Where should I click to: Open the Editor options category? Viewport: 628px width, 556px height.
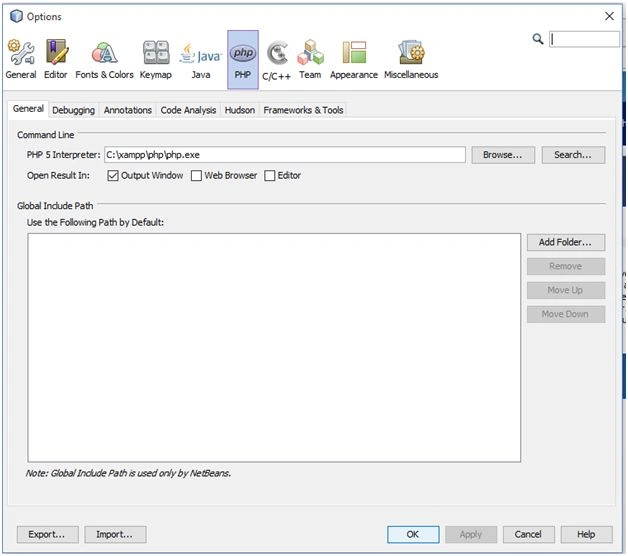click(x=56, y=59)
